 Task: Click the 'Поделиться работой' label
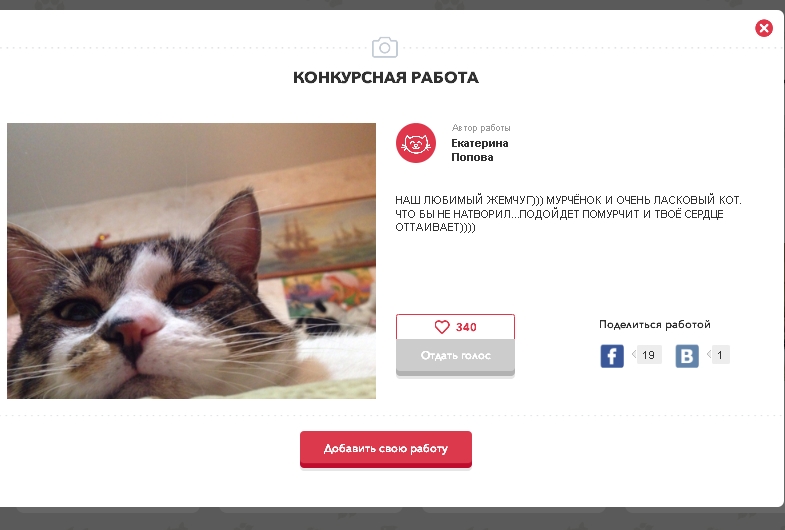point(654,324)
